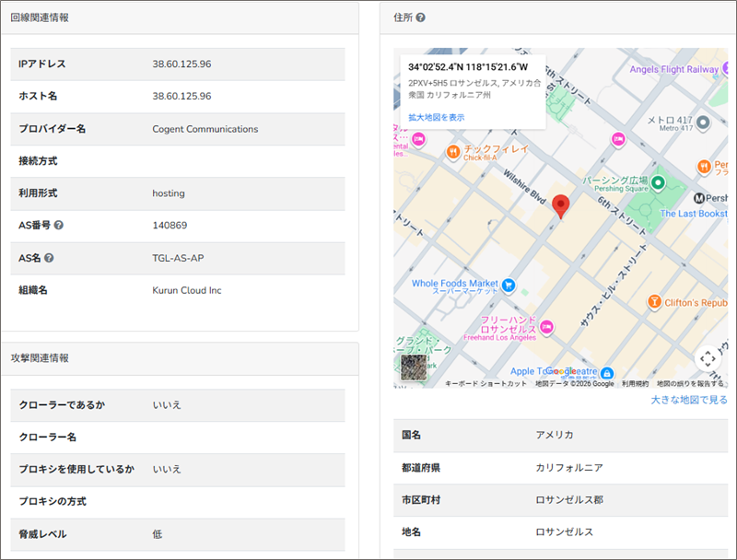Viewport: 737px width, 560px height.
Task: Open the 拡大地図を表示 link
Action: click(x=436, y=117)
